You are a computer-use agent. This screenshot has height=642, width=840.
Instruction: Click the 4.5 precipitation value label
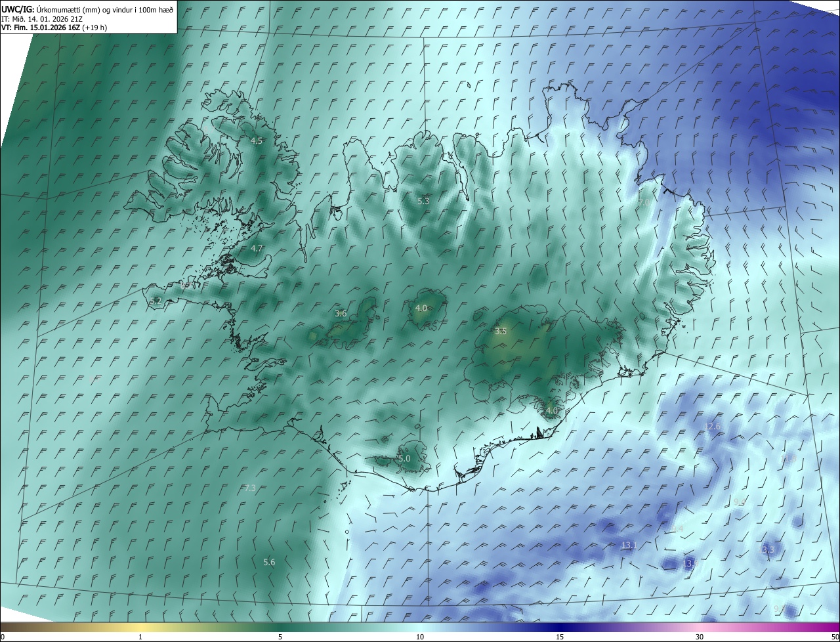coord(257,141)
